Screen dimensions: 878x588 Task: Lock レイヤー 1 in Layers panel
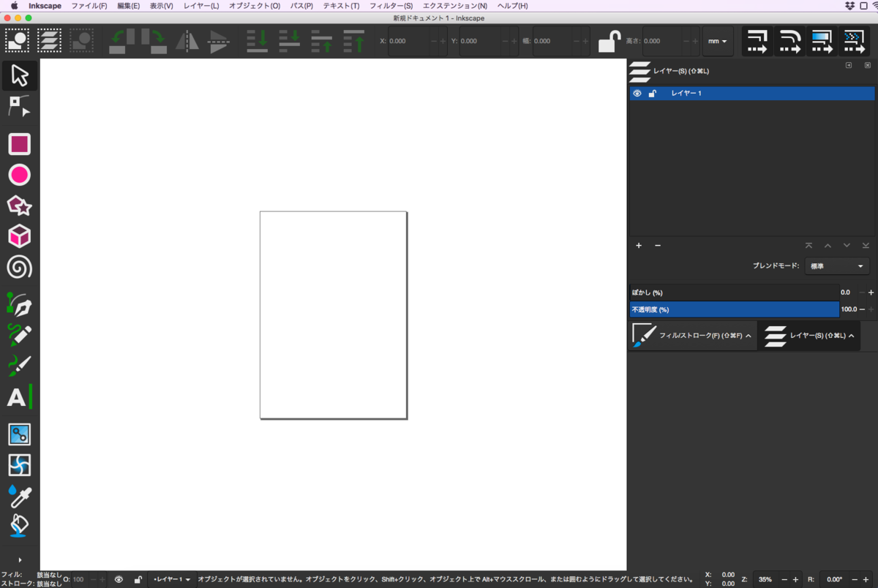652,94
